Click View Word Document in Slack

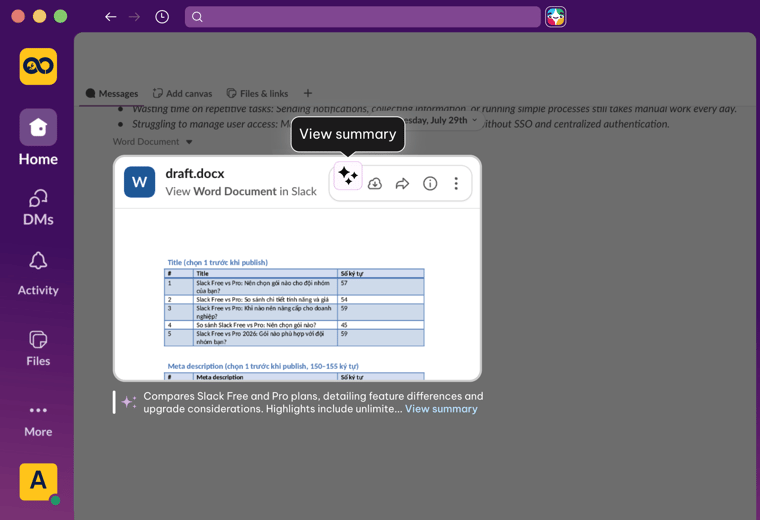point(241,191)
